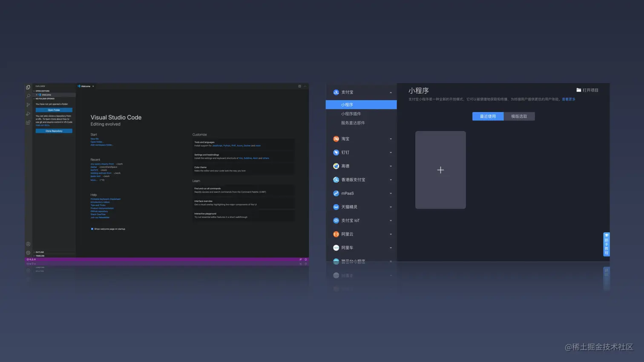644x362 pixels.
Task: Select 小程序 in the sidebar
Action: (x=361, y=105)
